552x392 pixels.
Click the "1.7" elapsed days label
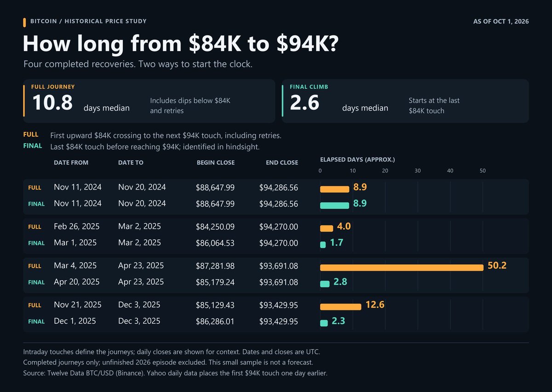337,242
